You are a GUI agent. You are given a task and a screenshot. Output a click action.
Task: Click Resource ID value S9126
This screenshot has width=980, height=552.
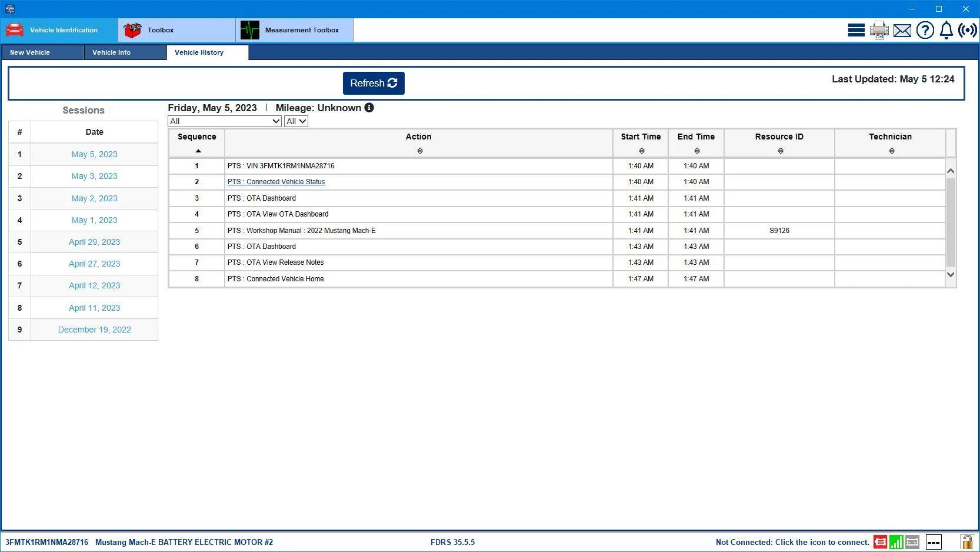coord(779,231)
